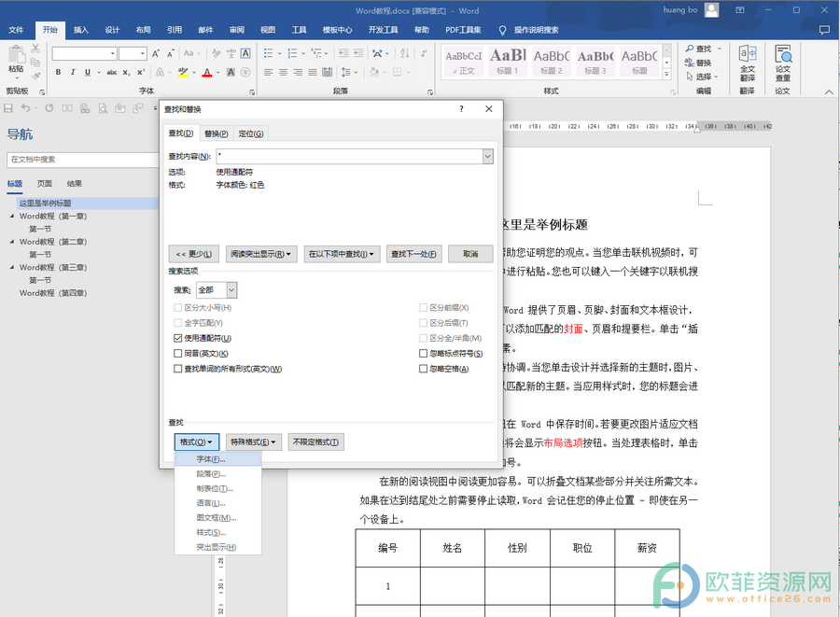The width and height of the screenshot is (840, 617).
Task: Collapse Word教程（第一章）in navigation tree
Action: pyautogui.click(x=12, y=216)
